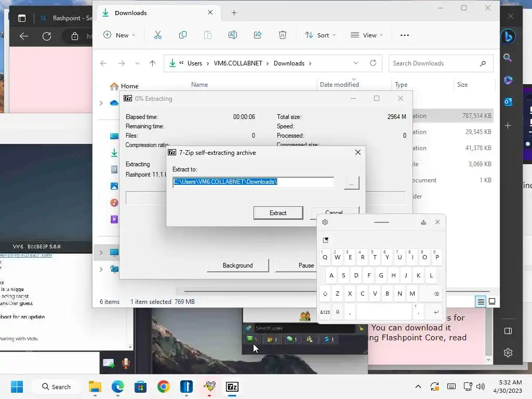Click the Explorer horizontal scrollbar

[250, 291]
